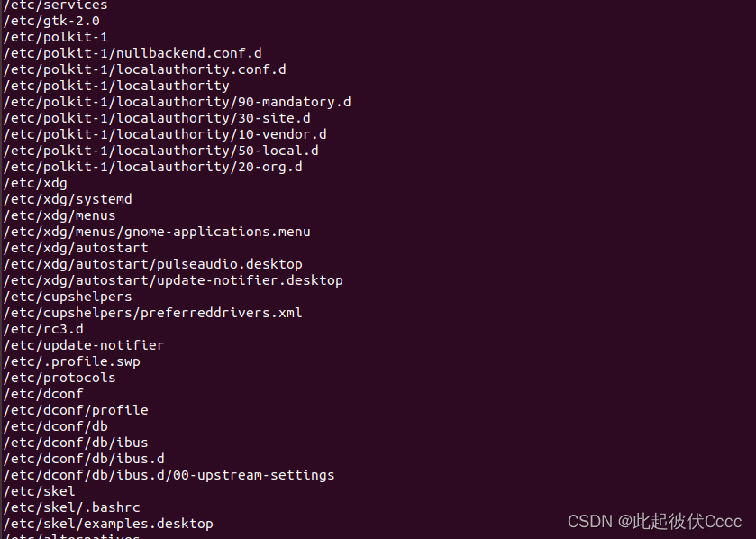The width and height of the screenshot is (756, 539).
Task: Click the 90-mandatory.d directory line
Action: click(177, 102)
